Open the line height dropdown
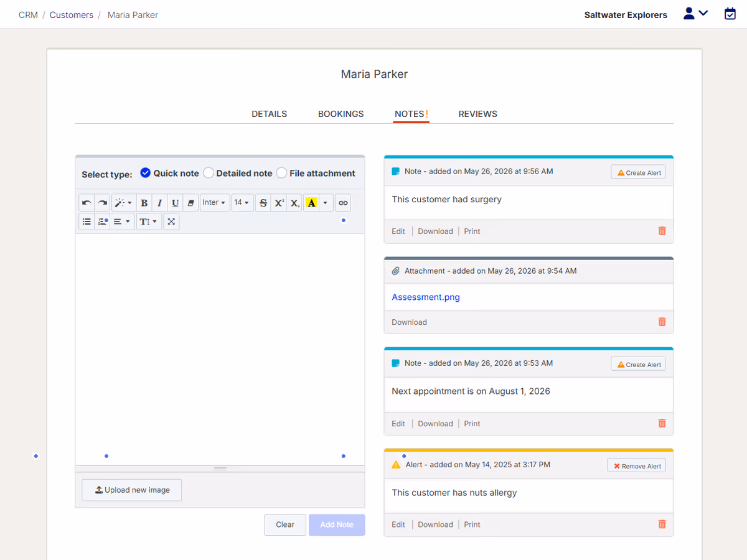747x560 pixels. [149, 222]
